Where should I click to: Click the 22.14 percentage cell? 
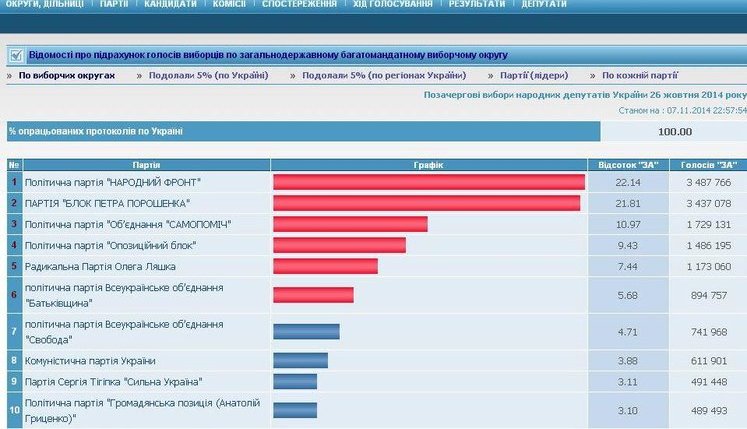[628, 183]
